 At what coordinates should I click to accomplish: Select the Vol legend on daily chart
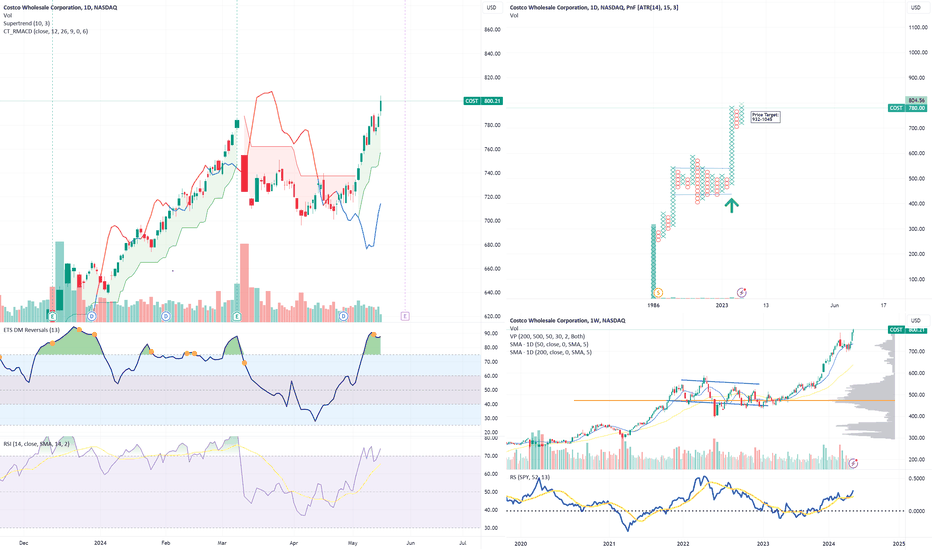(x=8, y=15)
